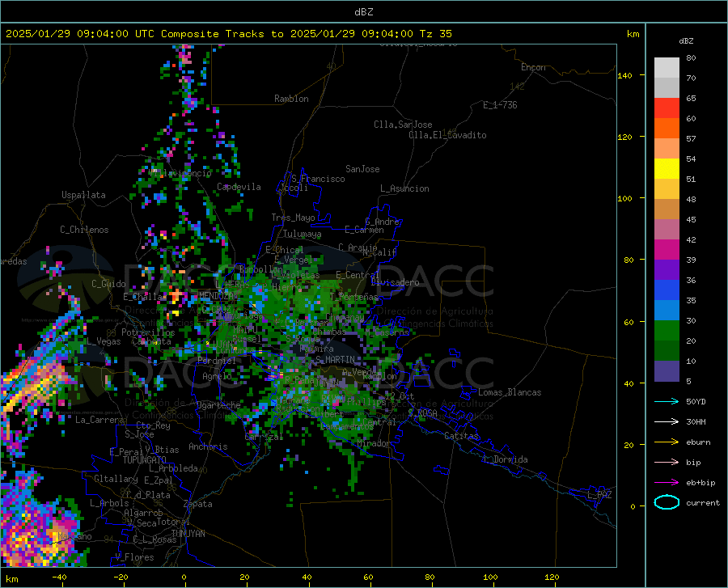Viewport: 728px width, 588px height.
Task: Select the orange 57 dBZ color swatch
Action: point(667,129)
